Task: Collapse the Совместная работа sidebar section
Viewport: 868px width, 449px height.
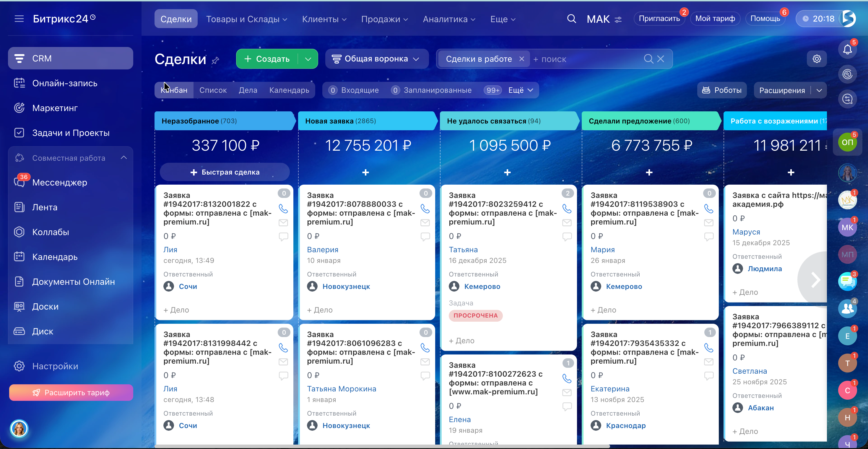Action: click(x=124, y=158)
